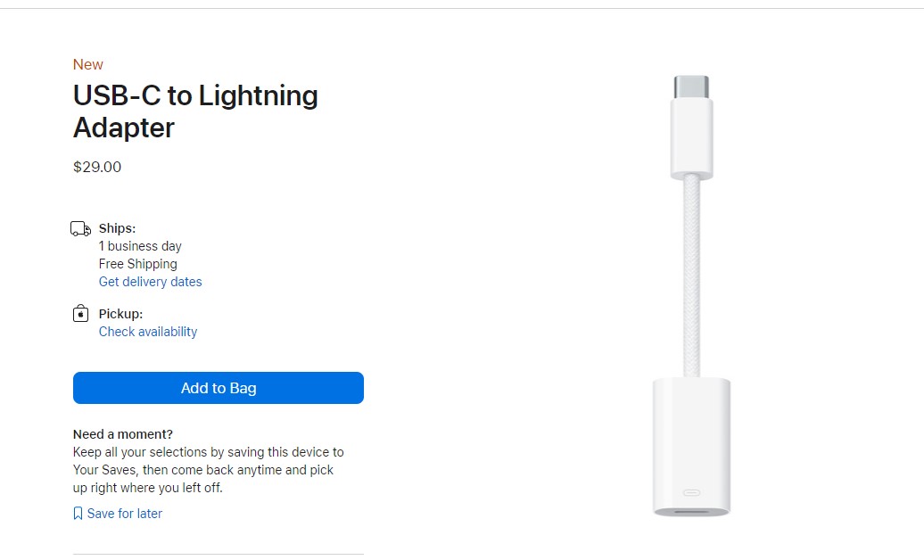
Task: Click the Ships: heading
Action: 117,228
